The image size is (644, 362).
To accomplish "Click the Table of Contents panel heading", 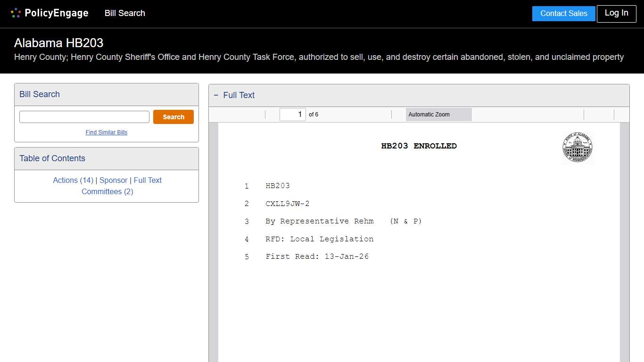I will pos(52,158).
